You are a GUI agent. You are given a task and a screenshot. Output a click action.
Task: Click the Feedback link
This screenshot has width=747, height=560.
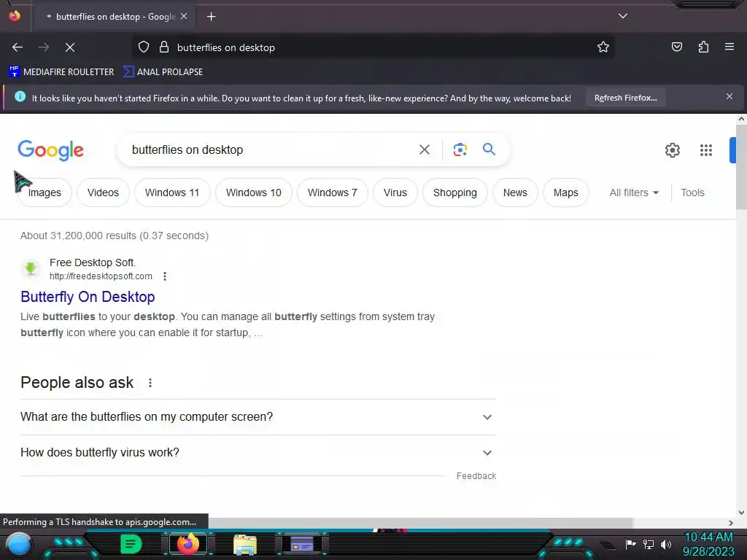click(x=476, y=475)
